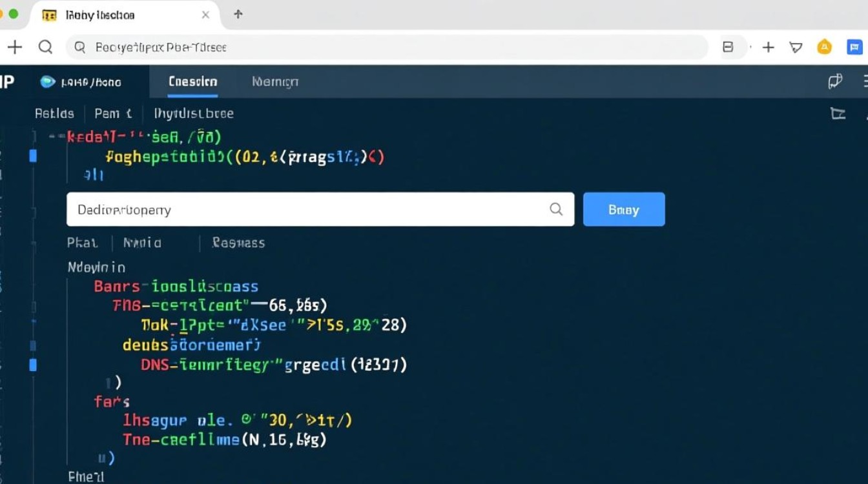The width and height of the screenshot is (868, 484).
Task: Click the speech bubble icon in app header
Action: coord(834,81)
